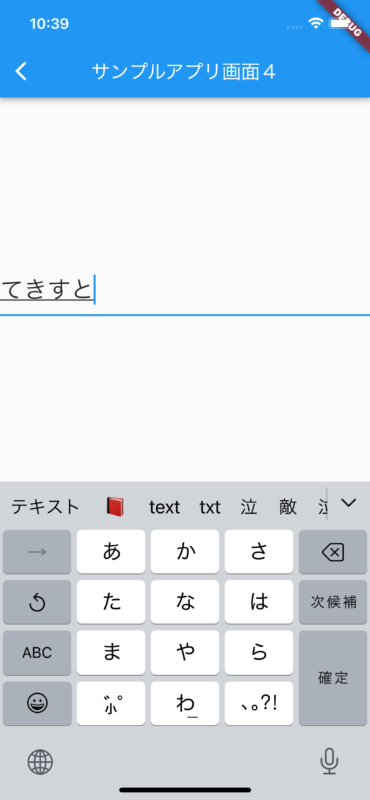The image size is (370, 800).
Task: Tap the back arrow in app bar
Action: [x=21, y=72]
